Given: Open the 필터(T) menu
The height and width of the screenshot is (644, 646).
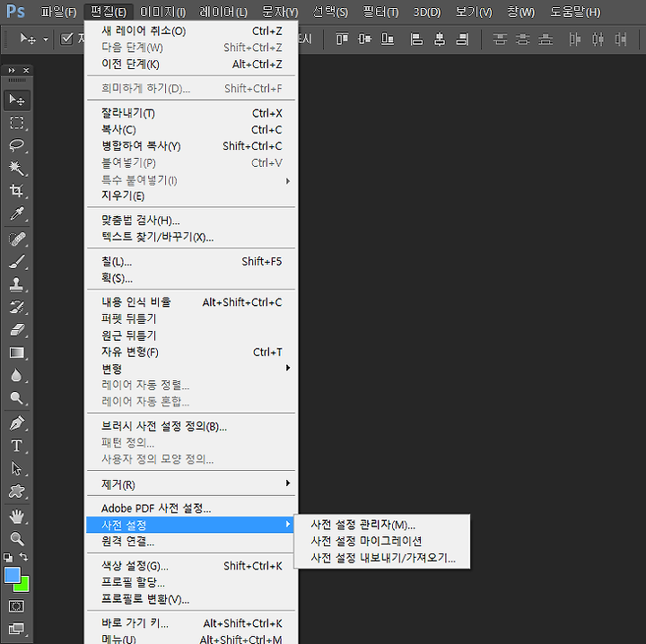Looking at the screenshot, I should coord(380,12).
